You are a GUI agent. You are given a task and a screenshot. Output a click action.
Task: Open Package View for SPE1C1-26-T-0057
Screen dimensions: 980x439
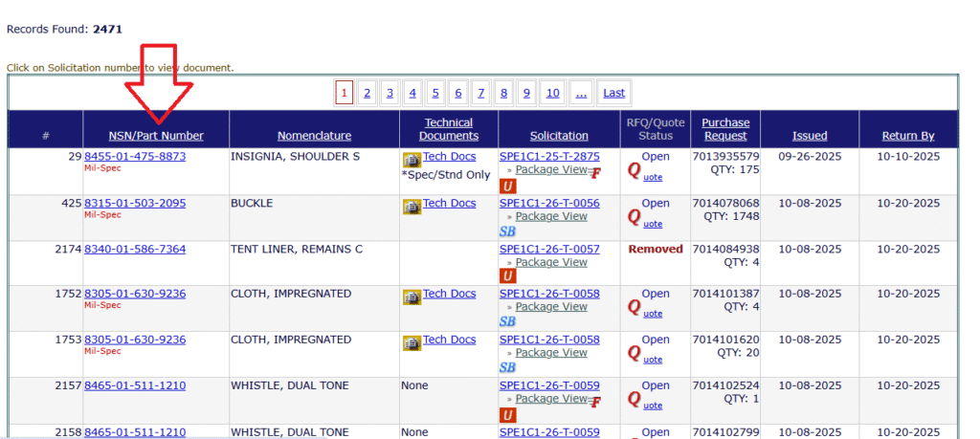pos(551,262)
